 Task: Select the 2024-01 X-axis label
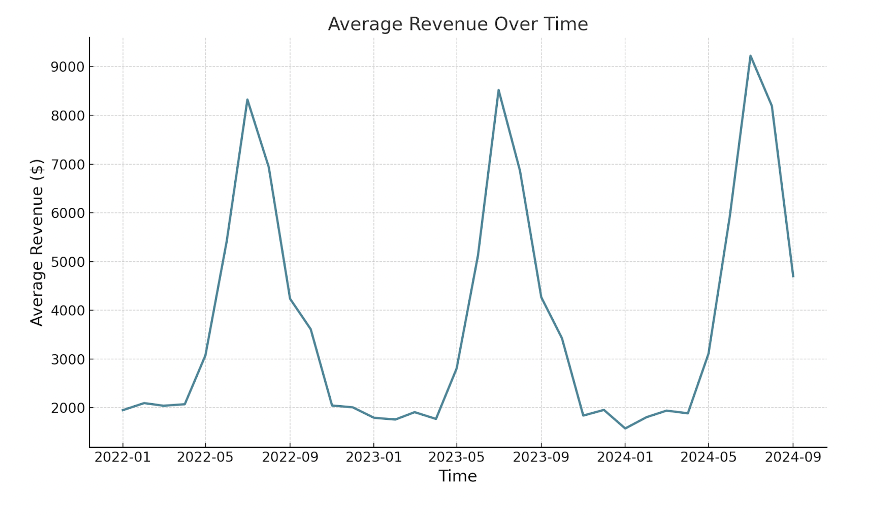tap(625, 458)
